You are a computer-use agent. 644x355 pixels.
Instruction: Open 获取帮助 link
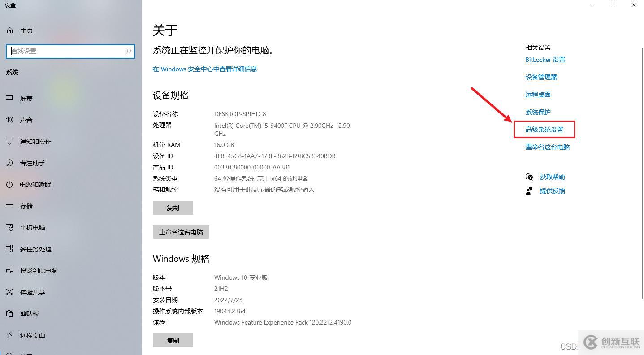pyautogui.click(x=552, y=177)
